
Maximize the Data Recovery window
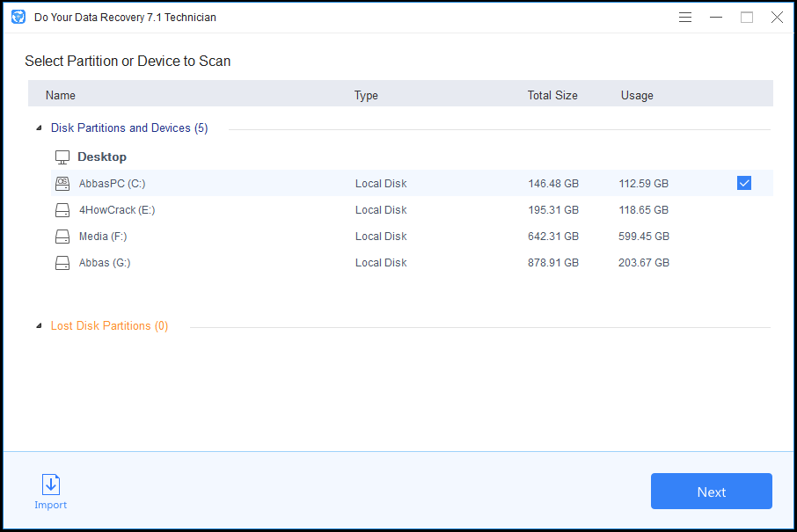747,18
